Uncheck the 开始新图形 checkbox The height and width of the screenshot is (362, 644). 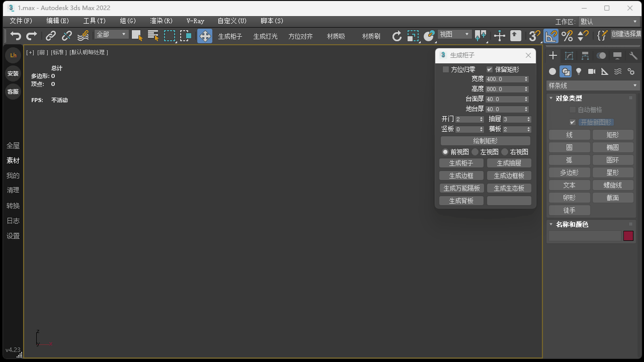click(x=573, y=122)
